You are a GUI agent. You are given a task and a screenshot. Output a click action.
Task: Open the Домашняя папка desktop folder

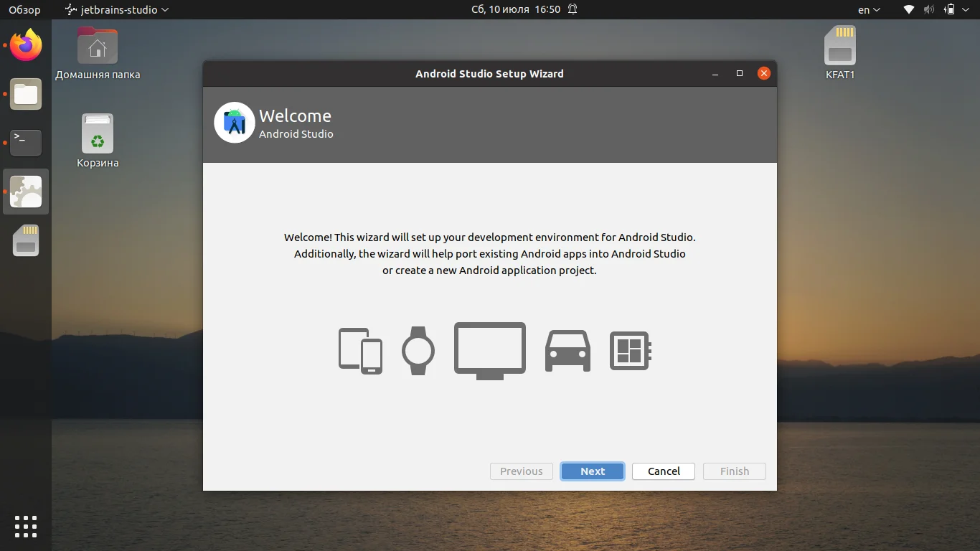98,54
